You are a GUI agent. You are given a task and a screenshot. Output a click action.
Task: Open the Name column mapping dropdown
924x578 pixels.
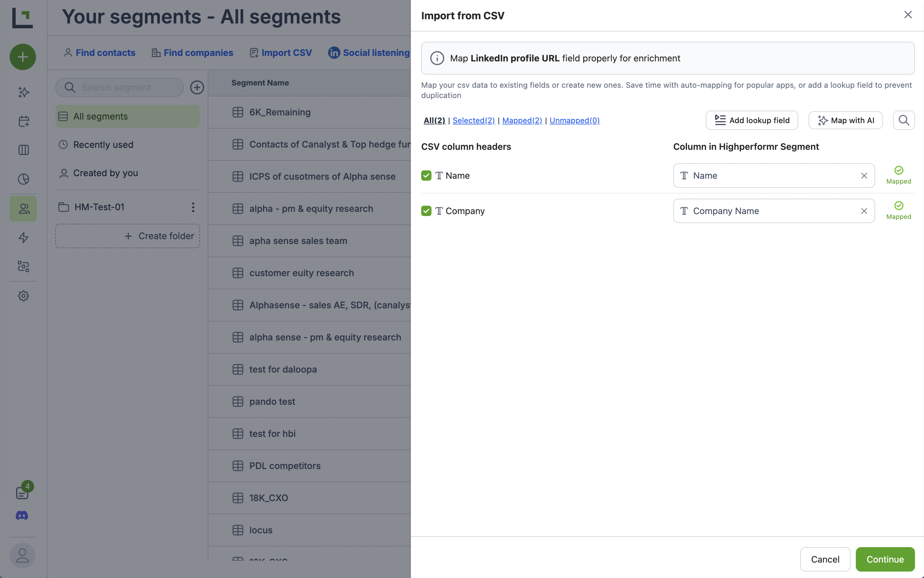(x=774, y=176)
